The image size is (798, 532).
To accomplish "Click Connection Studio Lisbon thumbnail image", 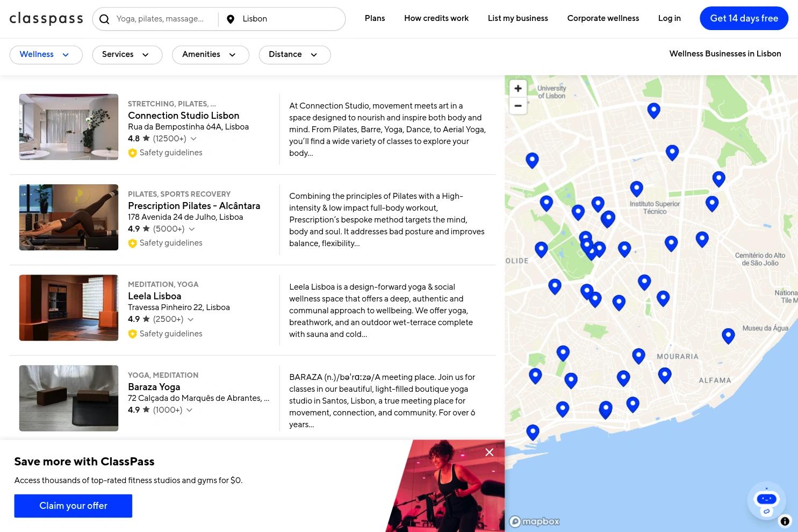I will [x=69, y=127].
